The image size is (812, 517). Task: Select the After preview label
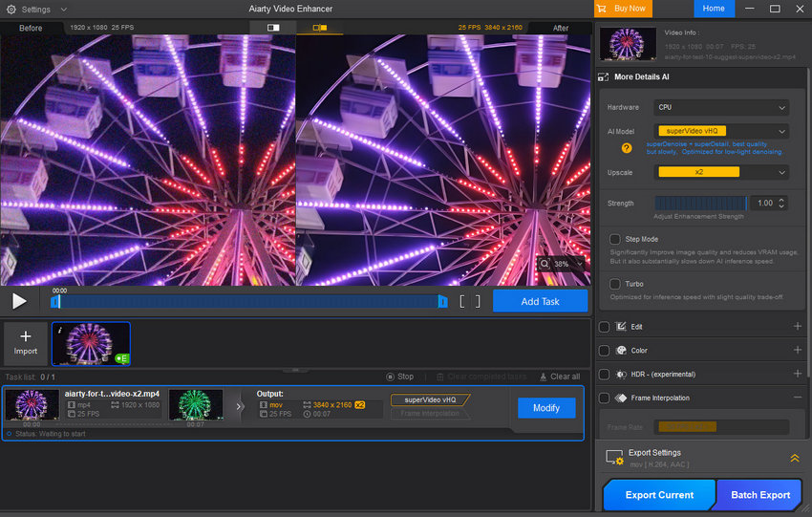[x=561, y=28]
